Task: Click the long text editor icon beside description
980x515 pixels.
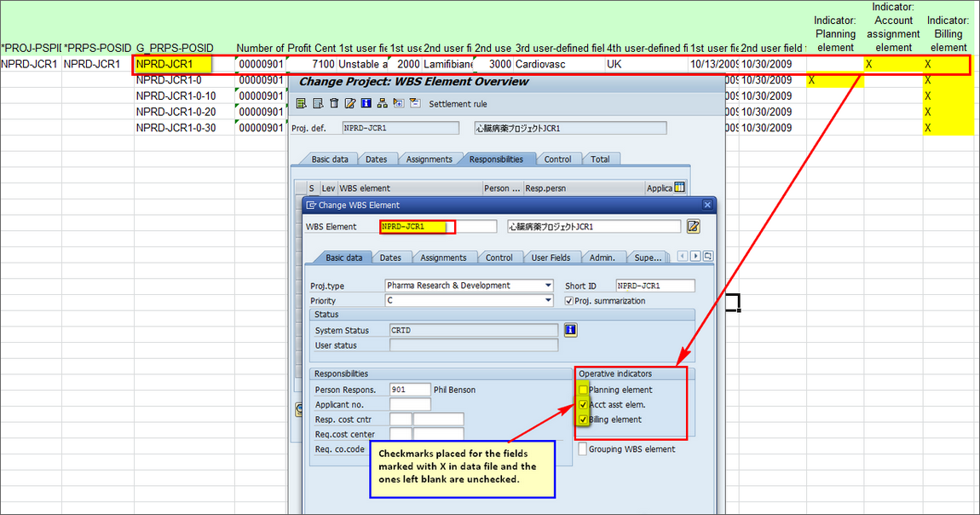Action: coord(694,227)
